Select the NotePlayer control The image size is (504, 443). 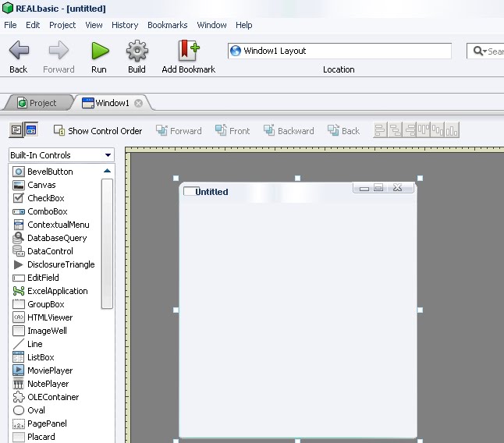coord(41,384)
